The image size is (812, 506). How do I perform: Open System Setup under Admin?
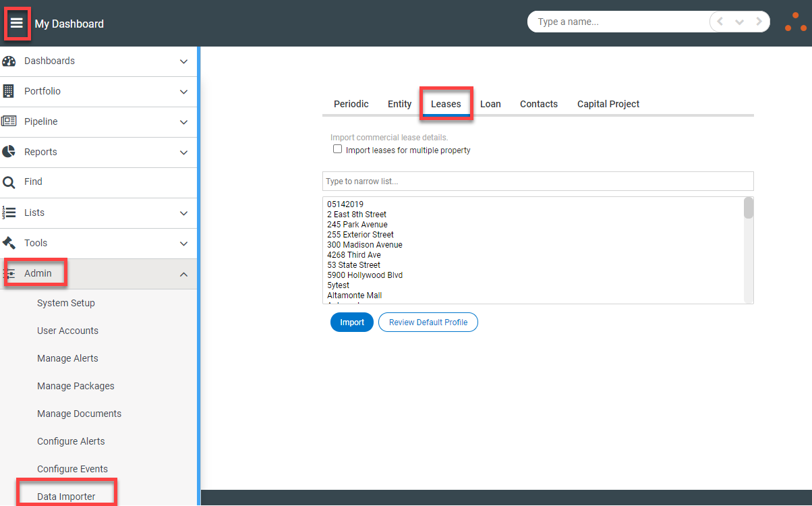coord(66,303)
